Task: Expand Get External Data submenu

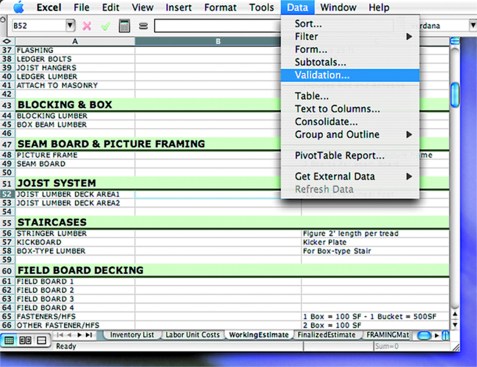Action: (x=409, y=176)
